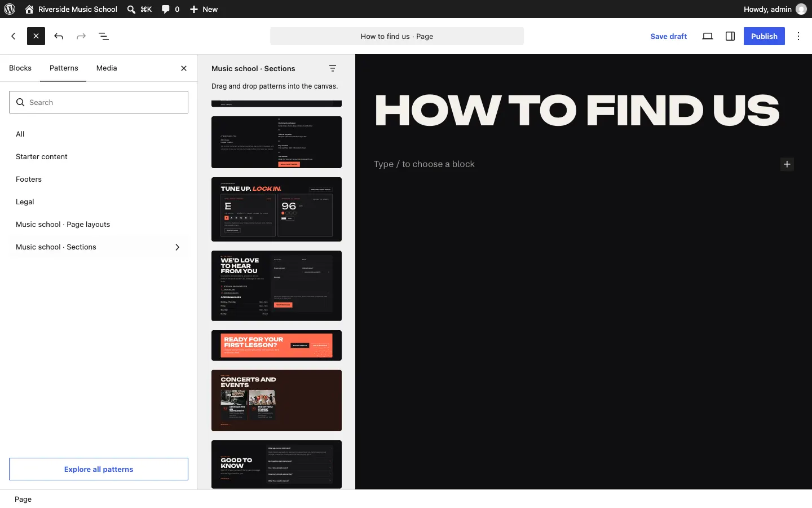
Task: Click Save draft
Action: click(669, 36)
